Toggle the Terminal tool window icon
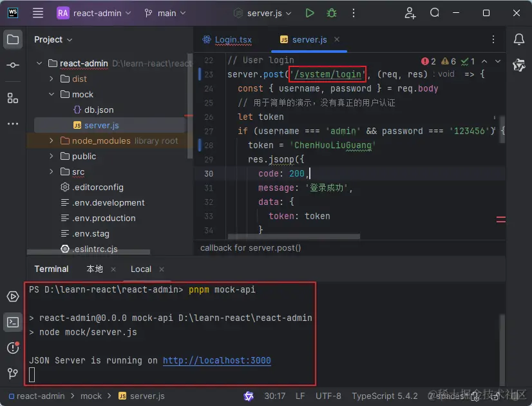The width and height of the screenshot is (532, 406). tap(13, 322)
